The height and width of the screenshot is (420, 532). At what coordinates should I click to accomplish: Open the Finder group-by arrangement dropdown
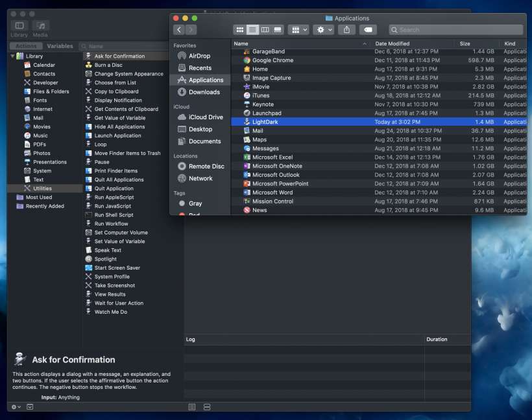[298, 30]
